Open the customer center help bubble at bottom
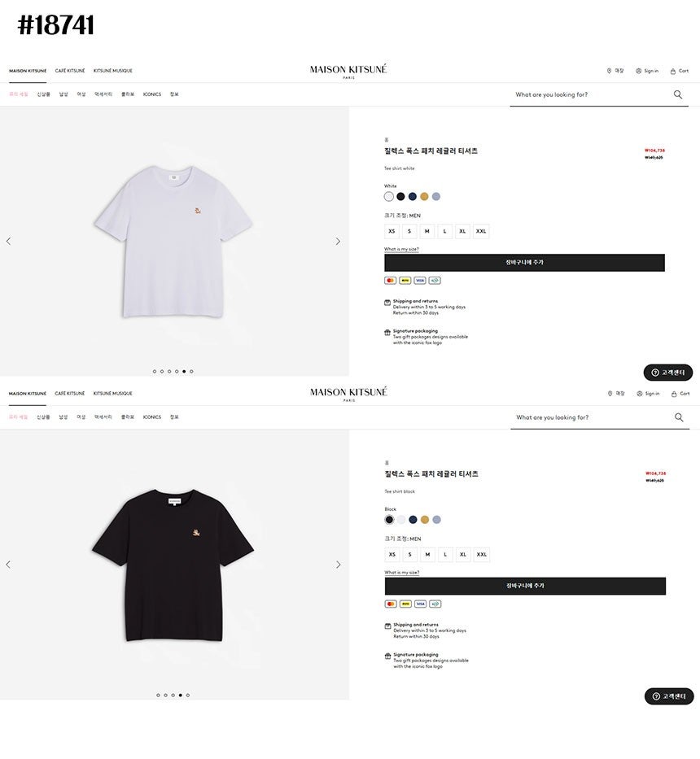This screenshot has height=759, width=700. click(x=669, y=696)
